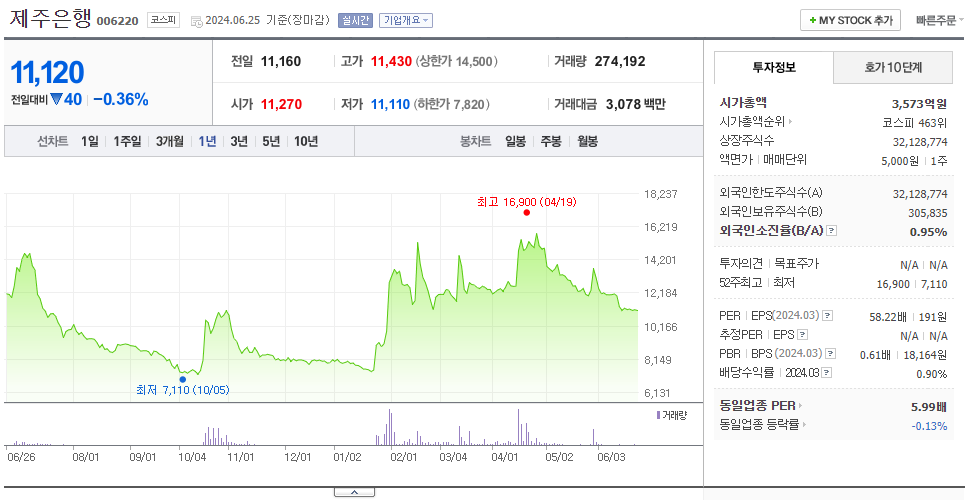This screenshot has width=968, height=500.
Task: Click the 상장주식수 value 32,128,774
Action: click(920, 141)
